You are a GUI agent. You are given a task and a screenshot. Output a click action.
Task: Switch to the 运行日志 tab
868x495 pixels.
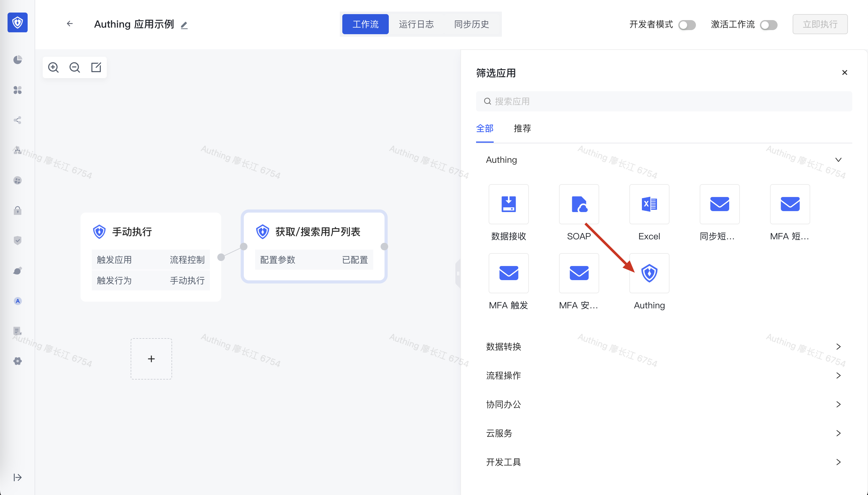(x=416, y=24)
